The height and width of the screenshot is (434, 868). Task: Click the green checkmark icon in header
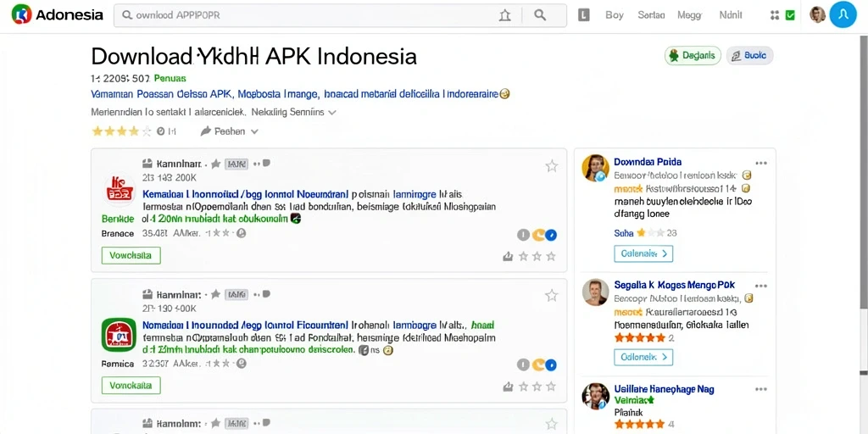pyautogui.click(x=790, y=15)
